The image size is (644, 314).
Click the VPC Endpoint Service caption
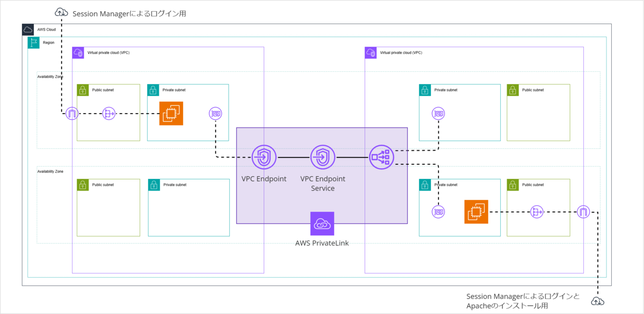click(323, 183)
